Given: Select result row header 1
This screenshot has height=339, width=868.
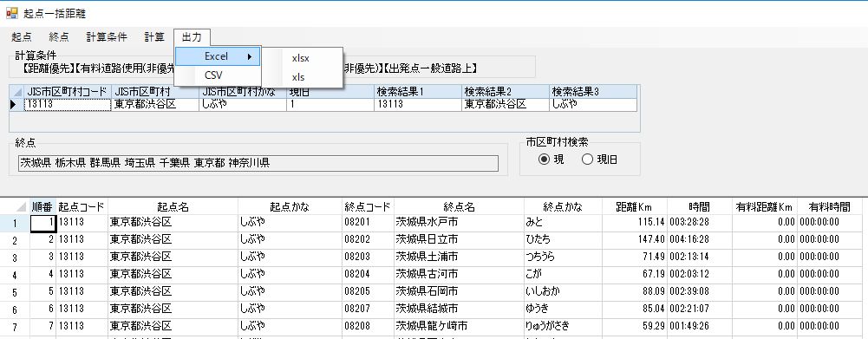Looking at the screenshot, I should (x=15, y=223).
